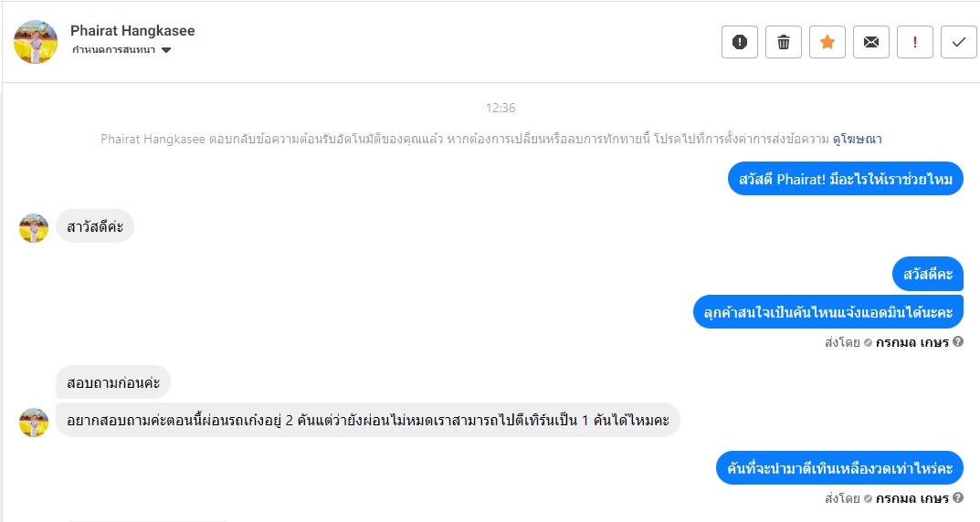Click avatar beside the อยากสอบถาม message

tap(34, 423)
